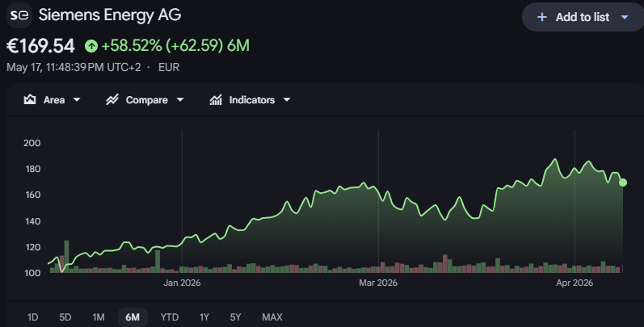Click the green up-arrow price change icon

pos(91,46)
